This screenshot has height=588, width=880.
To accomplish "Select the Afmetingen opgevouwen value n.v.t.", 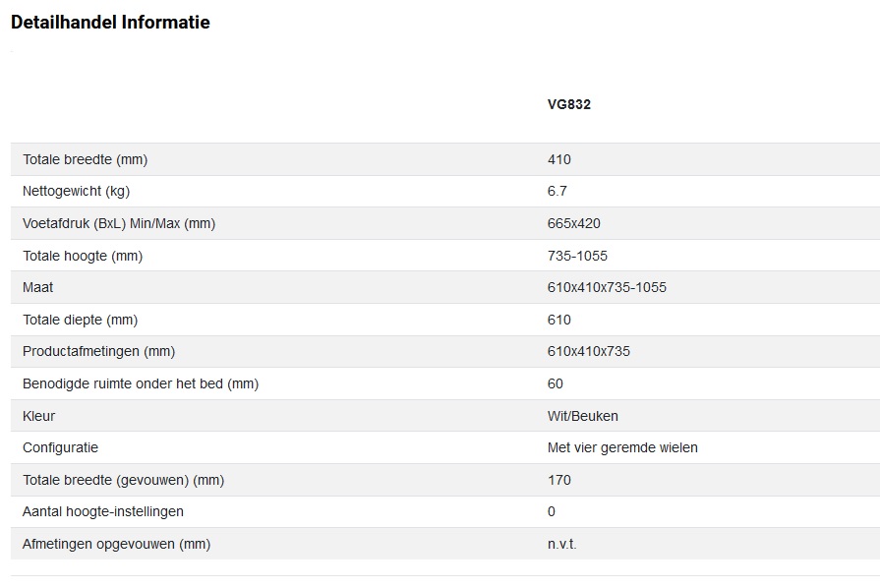I will (561, 544).
